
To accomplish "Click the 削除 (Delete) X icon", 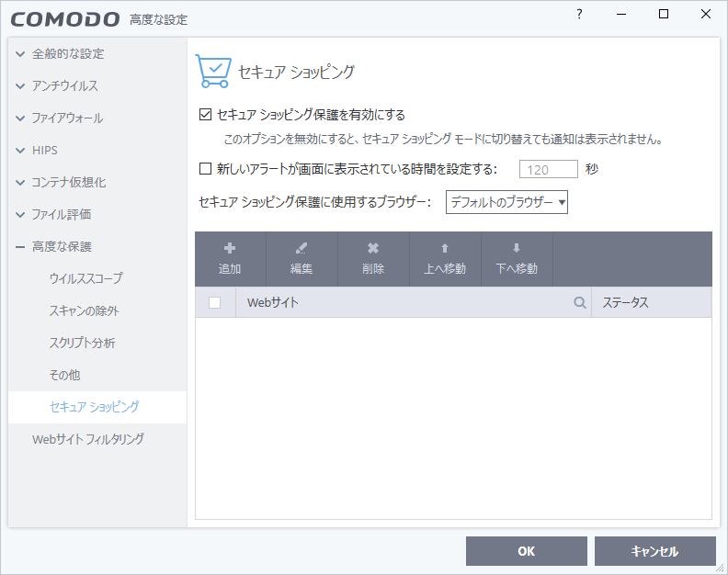I will click(373, 249).
